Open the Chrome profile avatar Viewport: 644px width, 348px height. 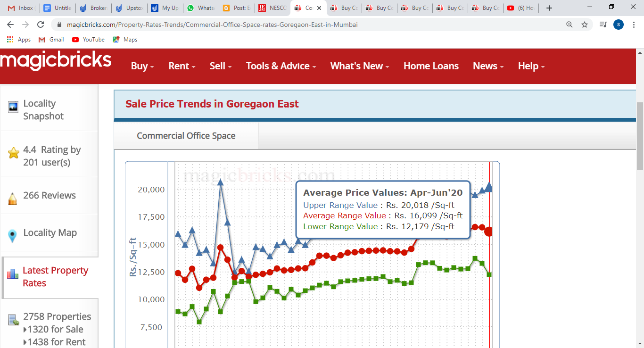[619, 25]
